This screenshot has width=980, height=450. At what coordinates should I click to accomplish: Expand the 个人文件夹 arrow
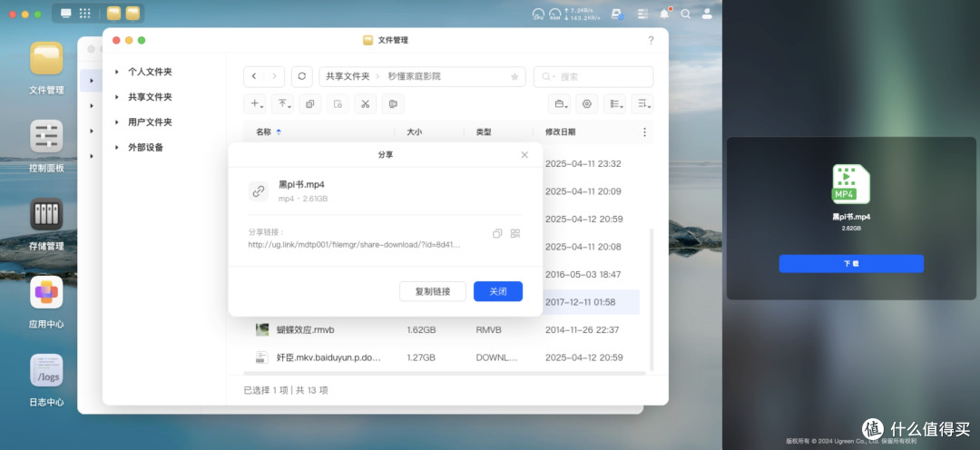[117, 72]
